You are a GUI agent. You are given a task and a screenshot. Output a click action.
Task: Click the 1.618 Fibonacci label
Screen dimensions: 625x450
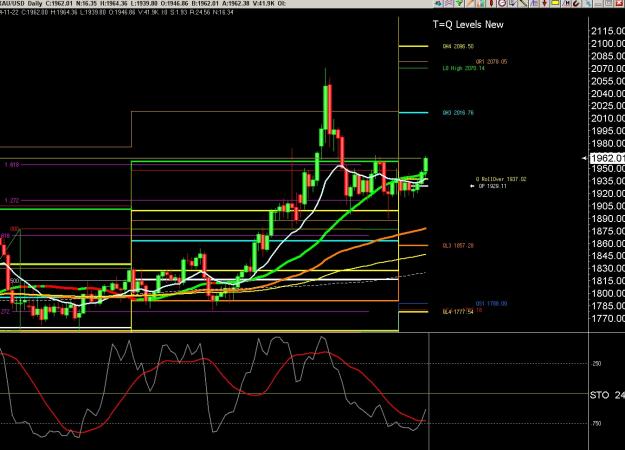pos(12,165)
